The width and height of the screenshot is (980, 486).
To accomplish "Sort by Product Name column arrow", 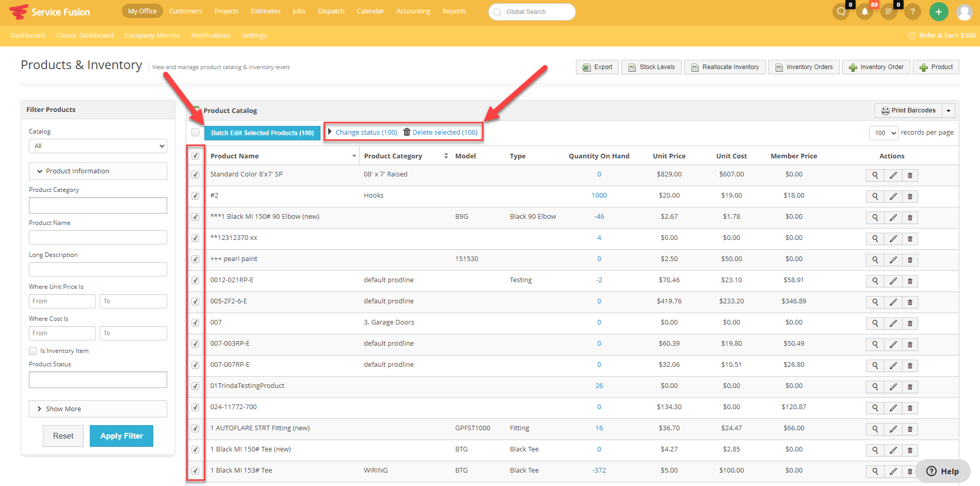I will (x=354, y=156).
